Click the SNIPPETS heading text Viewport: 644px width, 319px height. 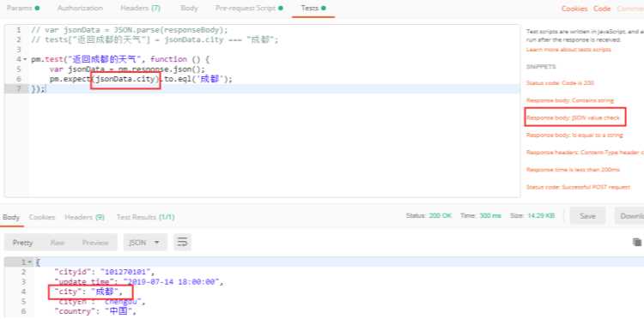click(540, 66)
